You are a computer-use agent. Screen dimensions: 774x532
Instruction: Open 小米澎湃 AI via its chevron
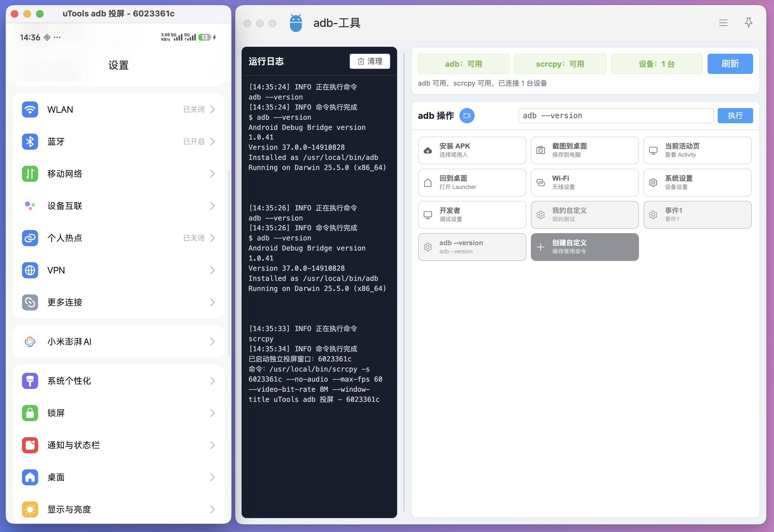point(212,342)
